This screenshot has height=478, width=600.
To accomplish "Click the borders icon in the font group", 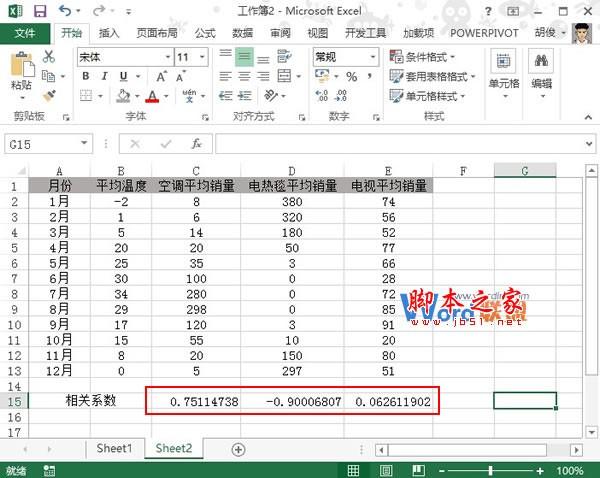I will pos(86,96).
